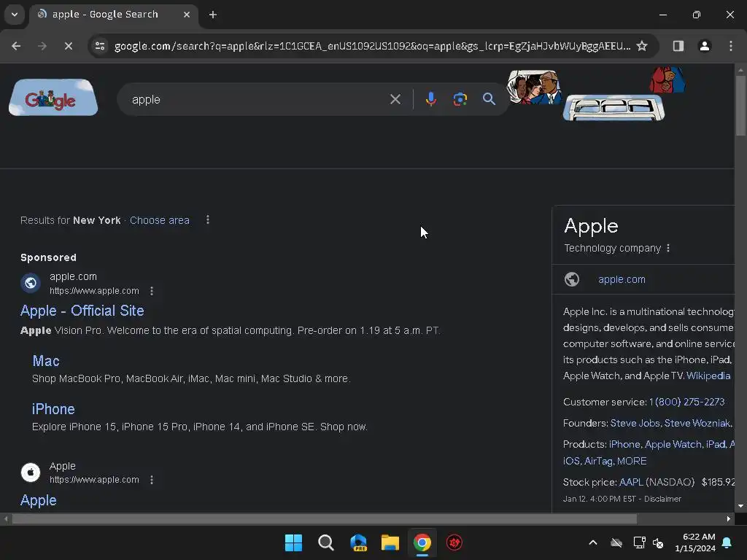Submit search with magnifier icon
The image size is (747, 560).
pyautogui.click(x=489, y=99)
